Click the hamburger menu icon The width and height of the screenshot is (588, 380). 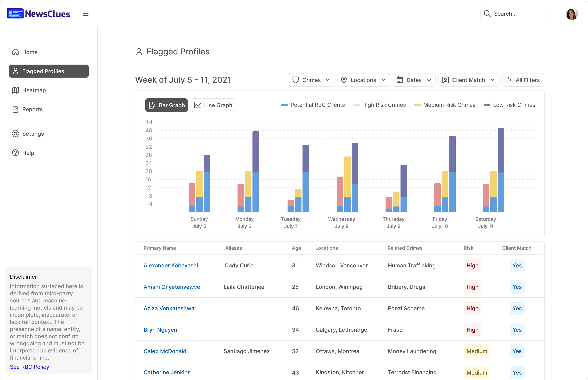click(86, 14)
